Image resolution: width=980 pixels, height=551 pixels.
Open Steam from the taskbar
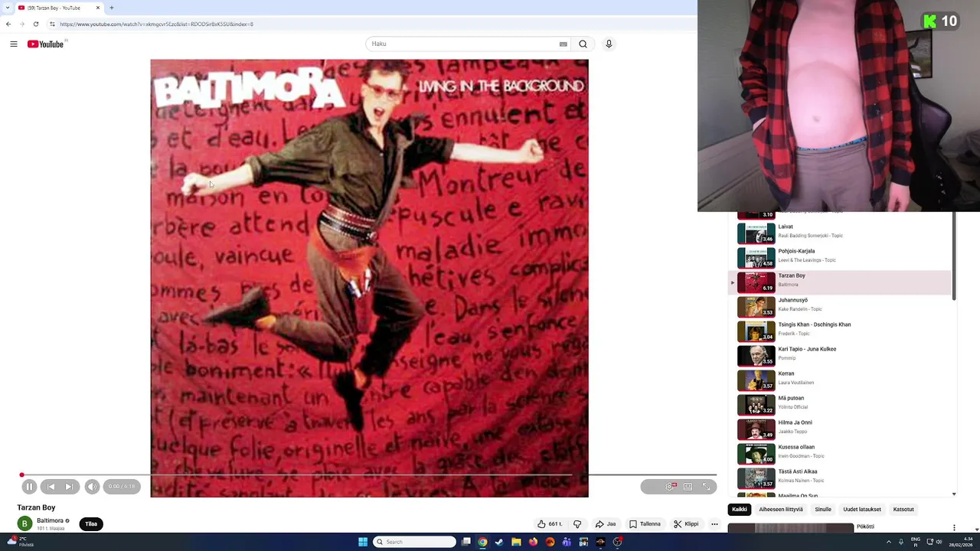[x=499, y=542]
